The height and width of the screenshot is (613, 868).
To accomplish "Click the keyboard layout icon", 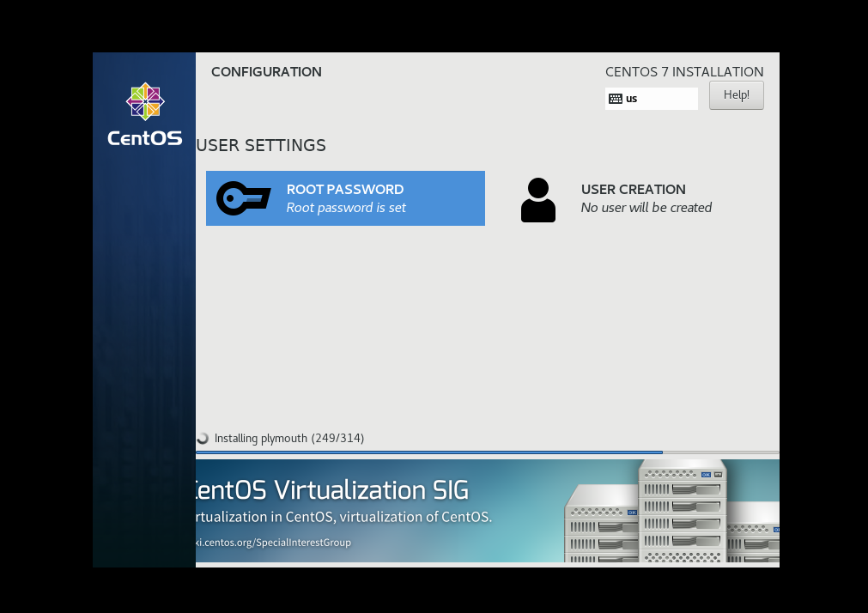I will coord(616,99).
